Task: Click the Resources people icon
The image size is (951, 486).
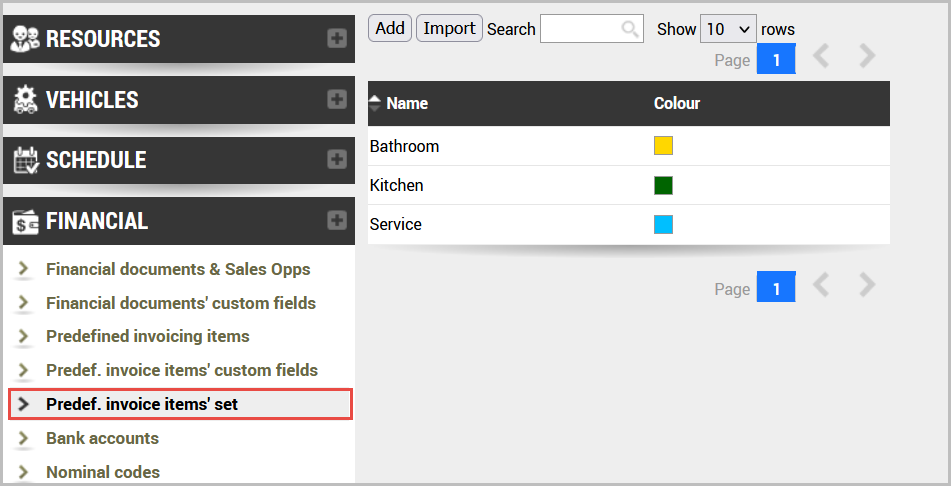Action: click(x=25, y=39)
